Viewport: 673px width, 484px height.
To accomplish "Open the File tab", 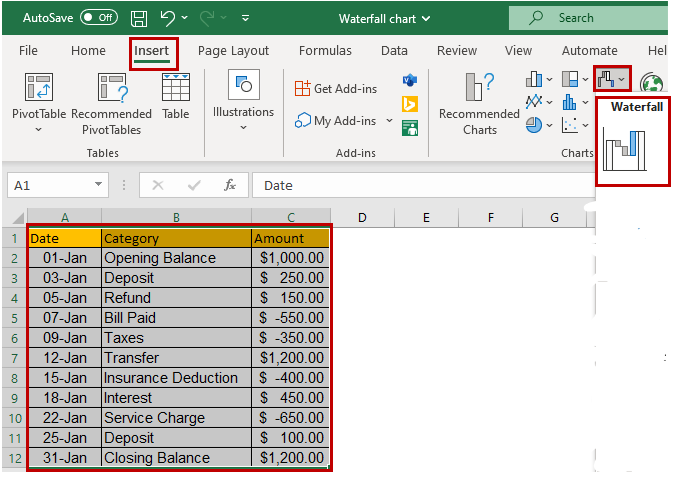I will coord(28,51).
